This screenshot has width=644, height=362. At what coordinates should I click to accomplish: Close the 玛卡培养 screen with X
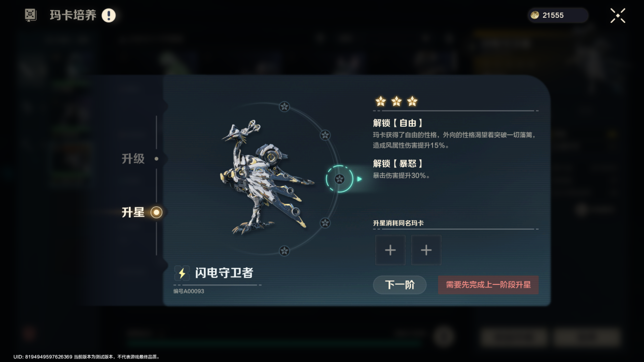(618, 15)
